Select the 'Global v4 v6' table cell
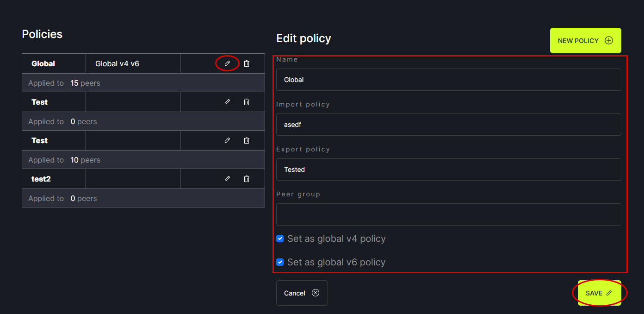Image resolution: width=644 pixels, height=314 pixels. pos(133,63)
